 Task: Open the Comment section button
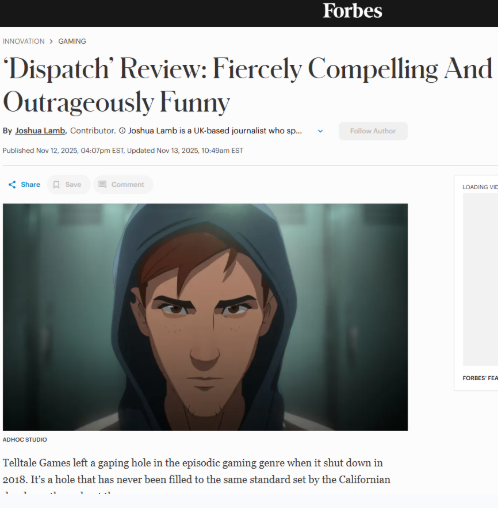click(x=123, y=185)
